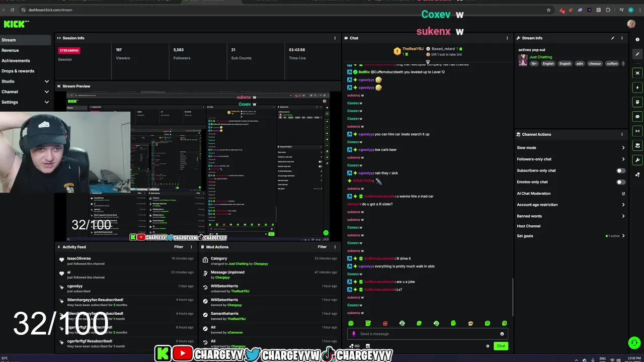Click IsaacOliveras followed entry
Viewport: 644px width, 362px height.
pyautogui.click(x=126, y=260)
